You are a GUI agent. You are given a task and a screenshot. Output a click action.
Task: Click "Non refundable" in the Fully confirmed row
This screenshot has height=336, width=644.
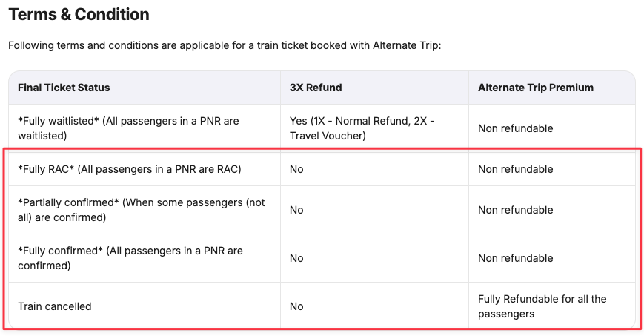(x=516, y=258)
